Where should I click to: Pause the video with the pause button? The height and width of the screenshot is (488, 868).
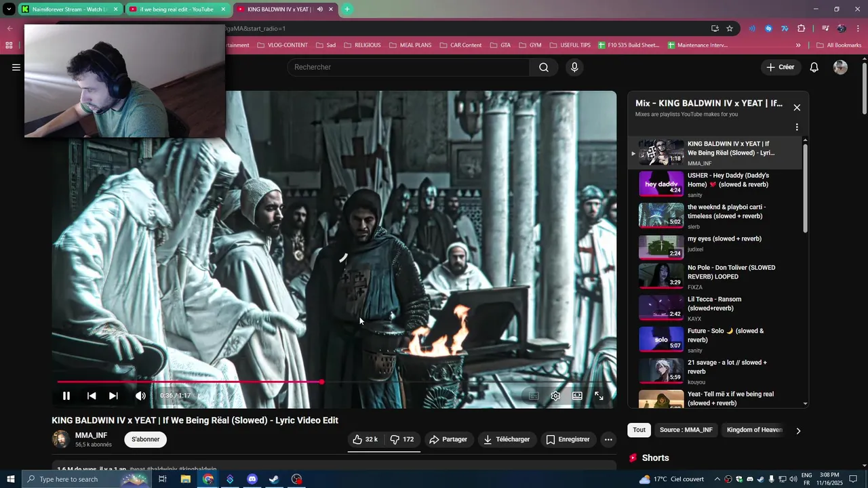(66, 396)
